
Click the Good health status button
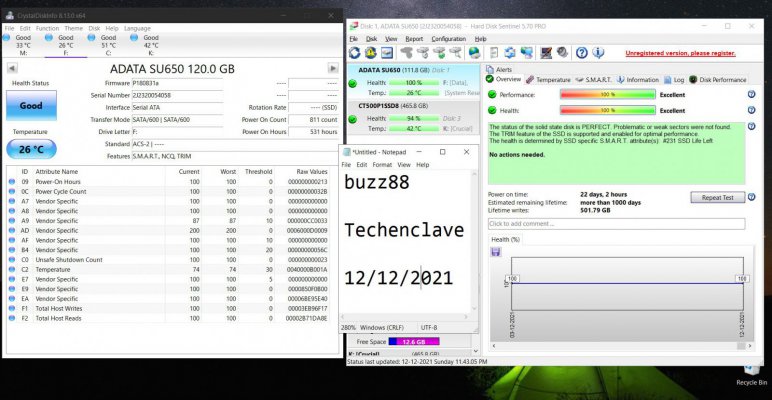coord(31,105)
